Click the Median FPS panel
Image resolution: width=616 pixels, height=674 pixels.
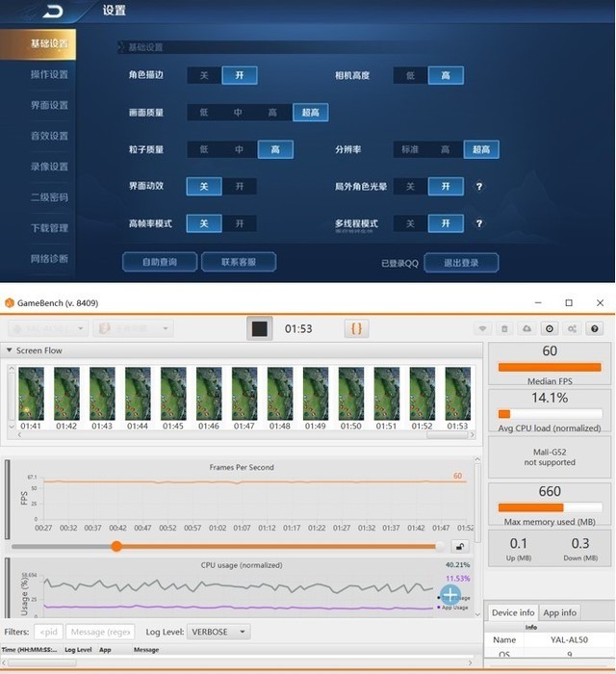click(550, 364)
